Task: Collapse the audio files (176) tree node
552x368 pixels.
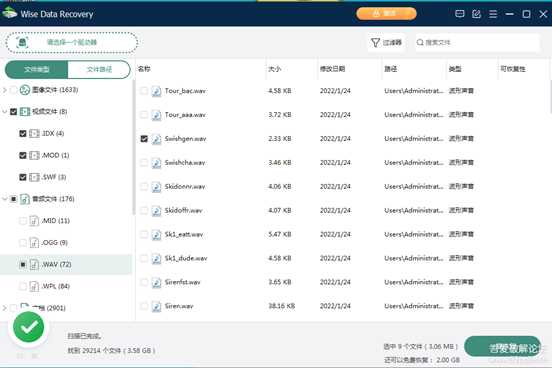Action: tap(5, 199)
